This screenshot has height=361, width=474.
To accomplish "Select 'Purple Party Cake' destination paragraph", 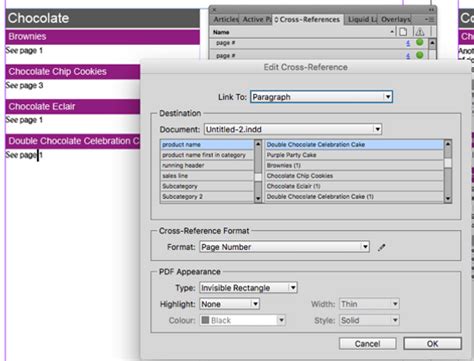I will coord(354,155).
